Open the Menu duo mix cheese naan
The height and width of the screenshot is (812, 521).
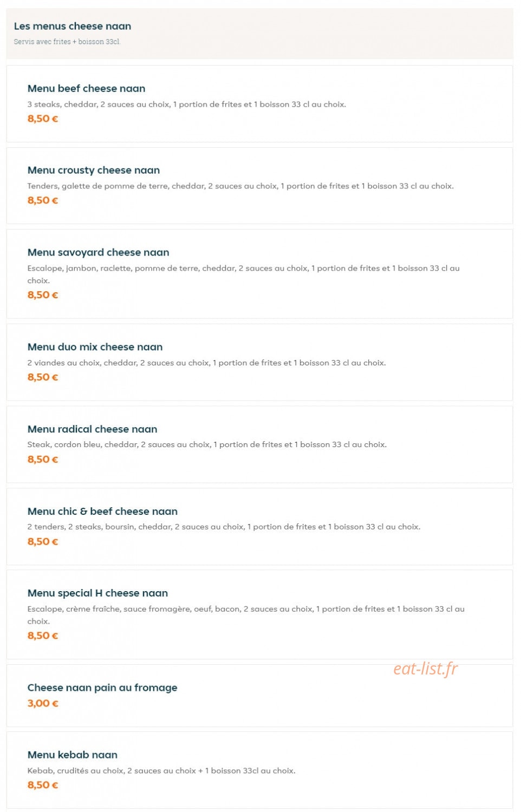[x=259, y=362]
